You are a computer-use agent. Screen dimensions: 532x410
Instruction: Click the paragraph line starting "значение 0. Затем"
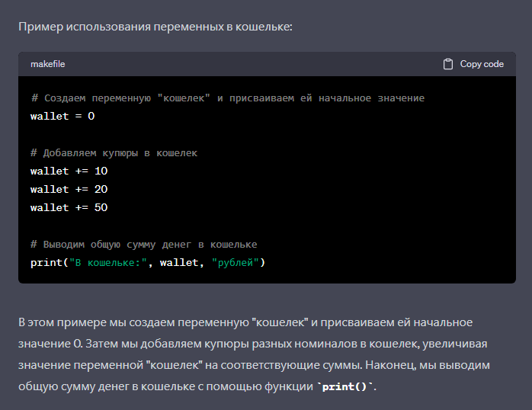point(253,344)
